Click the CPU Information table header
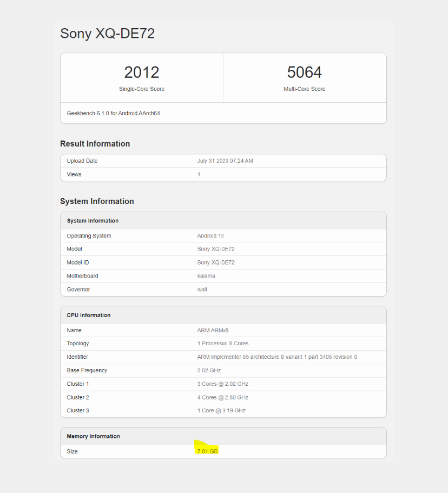 (89, 315)
